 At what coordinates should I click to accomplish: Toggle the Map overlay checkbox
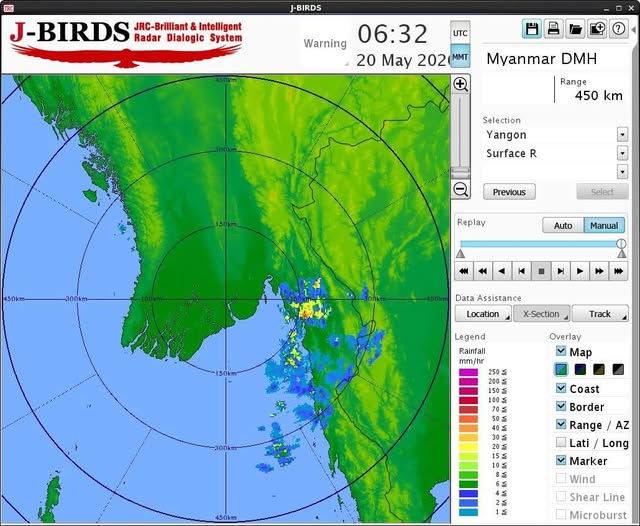tap(561, 351)
